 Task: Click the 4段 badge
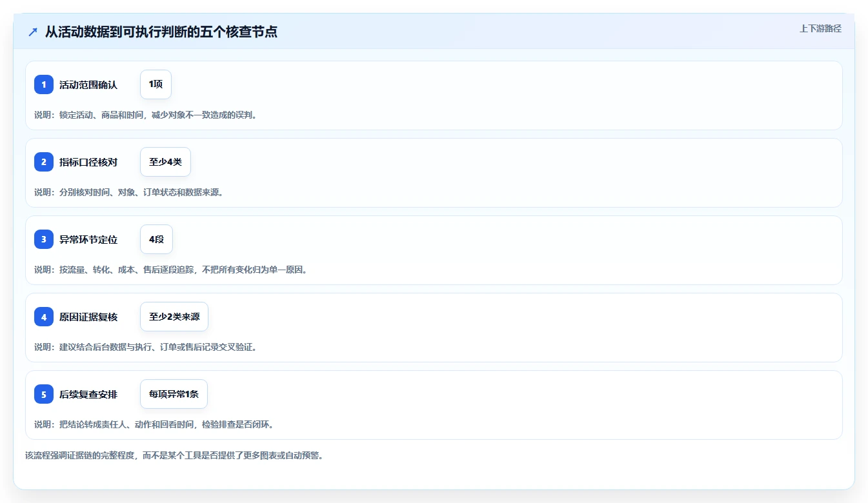pos(156,239)
